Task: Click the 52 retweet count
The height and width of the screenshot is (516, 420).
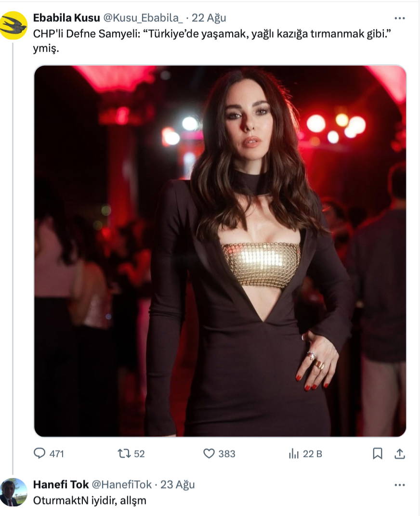Action: coord(139,453)
